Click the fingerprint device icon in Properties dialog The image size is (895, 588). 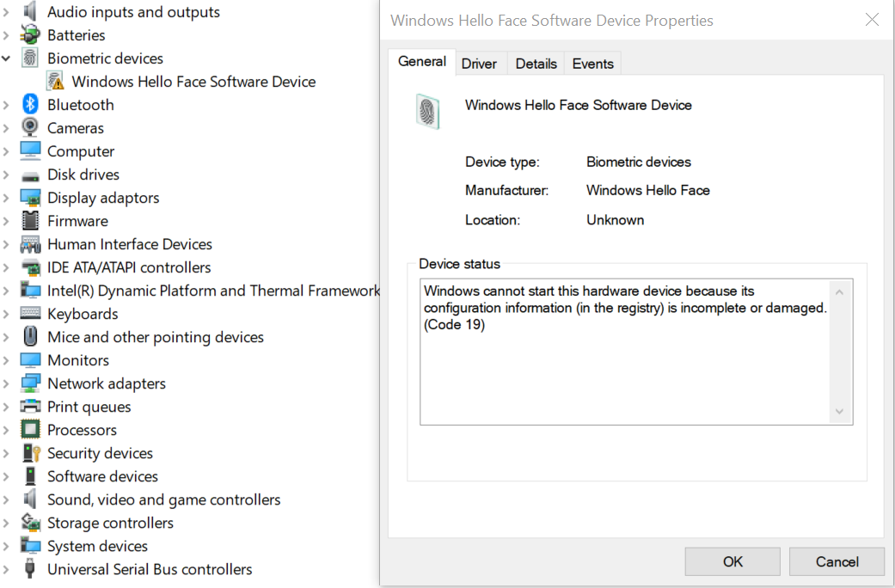pos(427,111)
